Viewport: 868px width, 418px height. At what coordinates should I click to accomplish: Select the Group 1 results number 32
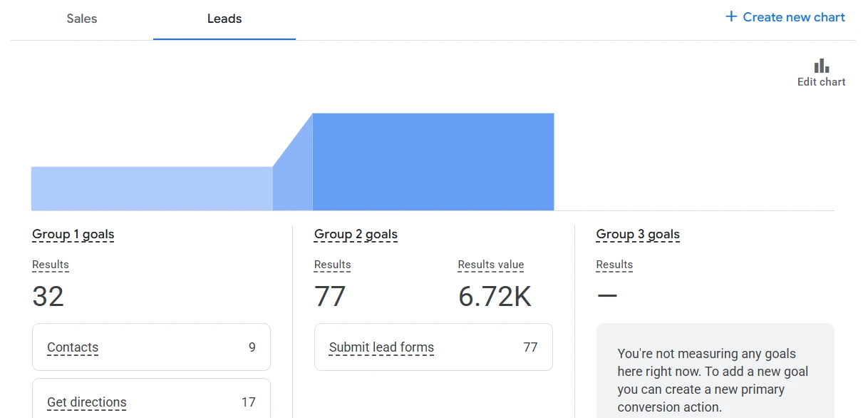click(x=48, y=296)
